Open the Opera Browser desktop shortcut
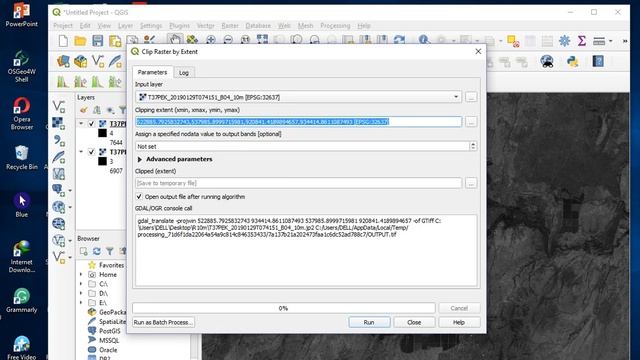640x360 pixels. coord(22,113)
